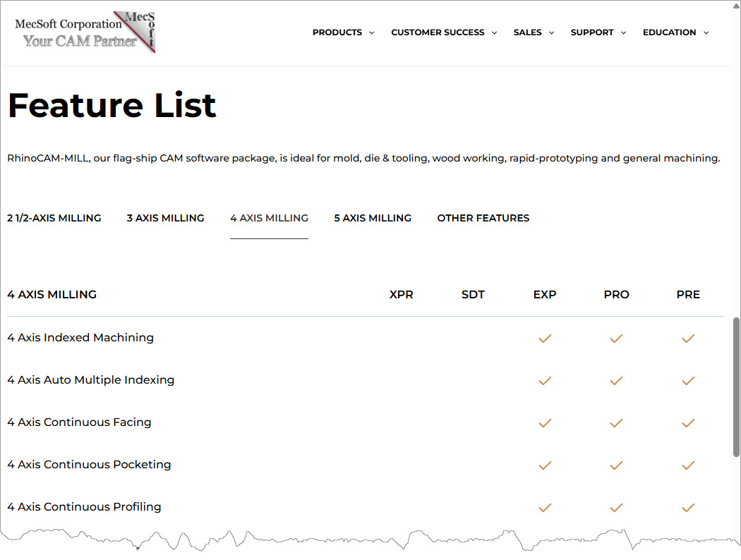The image size is (741, 560).
Task: Click PRO checkmark for 4 Axis Continuous Profiling
Action: pyautogui.click(x=616, y=508)
